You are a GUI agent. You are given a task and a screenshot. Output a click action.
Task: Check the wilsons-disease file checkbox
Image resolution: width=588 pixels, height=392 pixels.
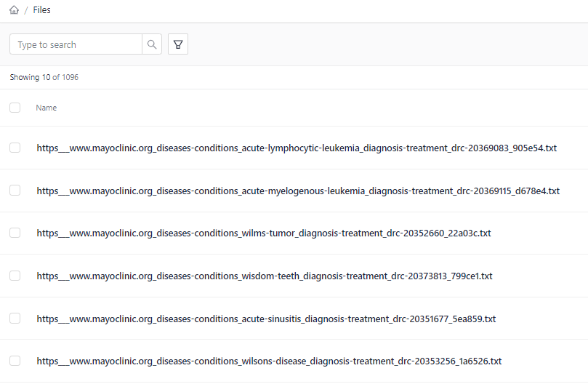pyautogui.click(x=15, y=361)
